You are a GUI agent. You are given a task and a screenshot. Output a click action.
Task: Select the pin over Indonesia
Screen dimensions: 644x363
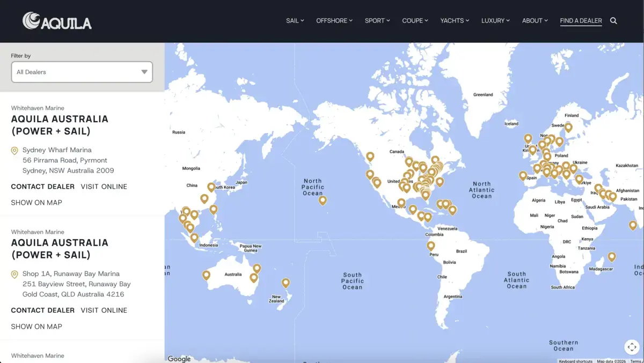[x=194, y=237]
